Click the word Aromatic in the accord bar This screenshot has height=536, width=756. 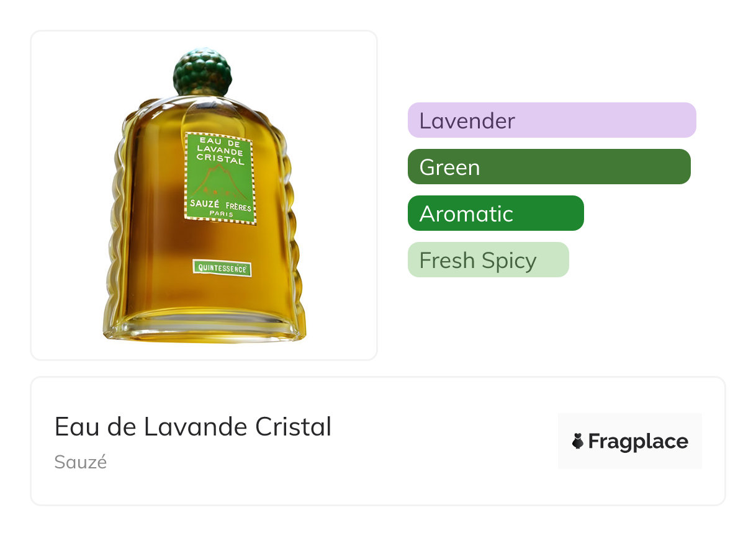(466, 213)
